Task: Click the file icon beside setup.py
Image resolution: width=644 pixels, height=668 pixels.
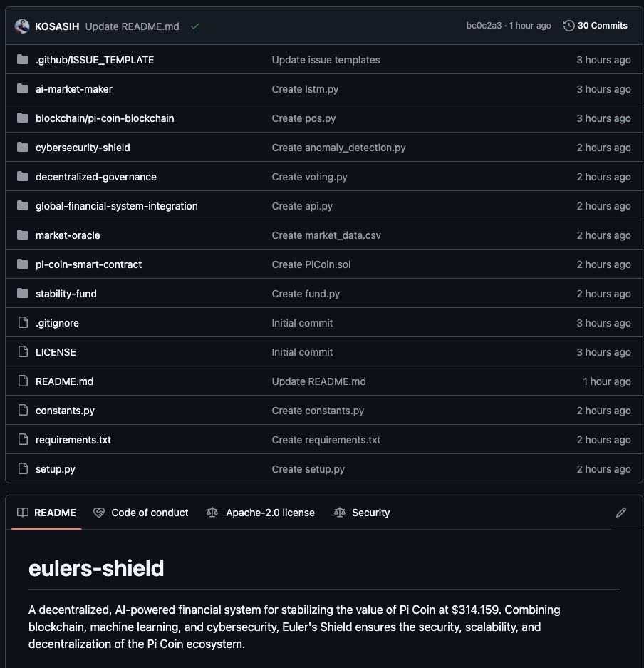Action: pos(23,468)
